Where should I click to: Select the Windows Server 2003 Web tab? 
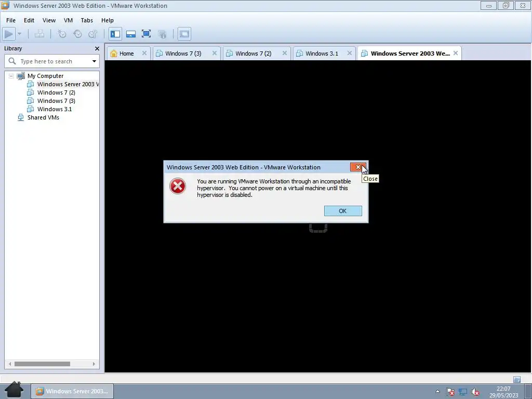[x=410, y=54]
